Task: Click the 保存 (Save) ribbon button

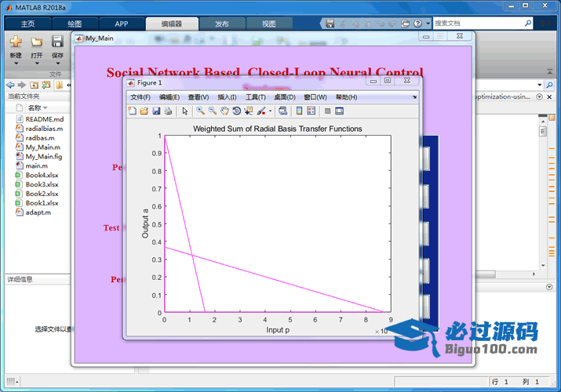Action: [57, 46]
